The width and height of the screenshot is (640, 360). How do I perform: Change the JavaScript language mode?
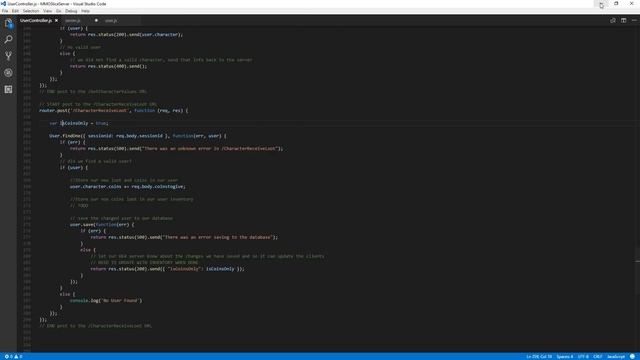(x=616, y=356)
